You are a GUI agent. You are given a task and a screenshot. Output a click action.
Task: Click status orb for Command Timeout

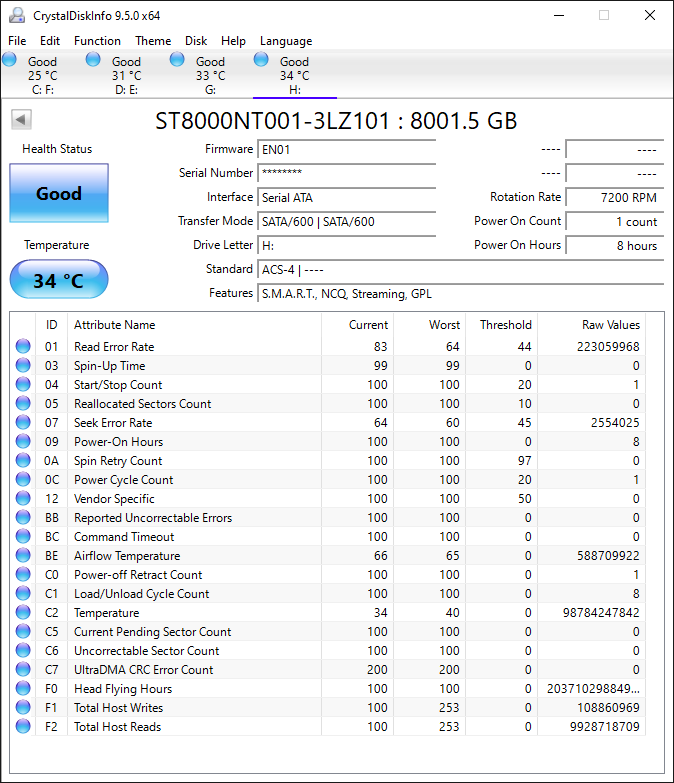tap(23, 536)
